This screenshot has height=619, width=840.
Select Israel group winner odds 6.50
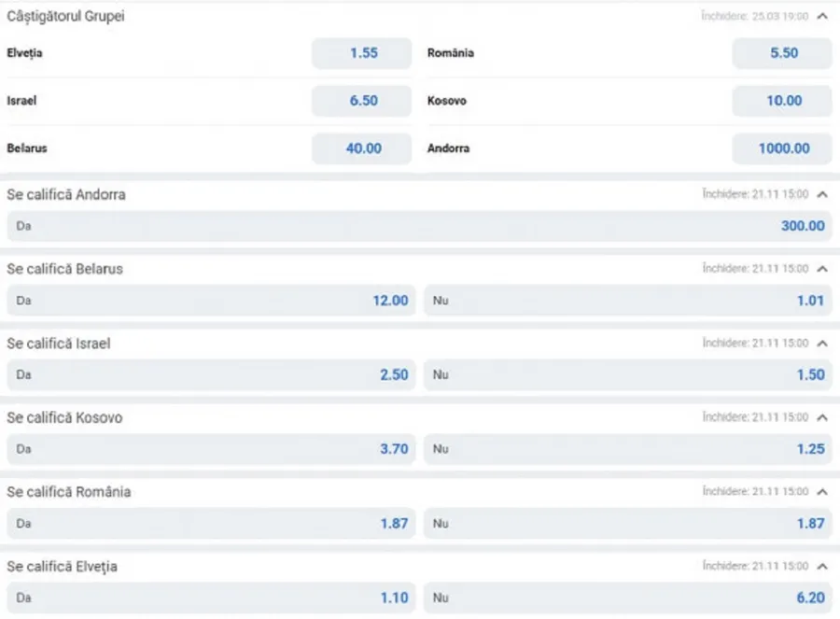click(x=362, y=101)
